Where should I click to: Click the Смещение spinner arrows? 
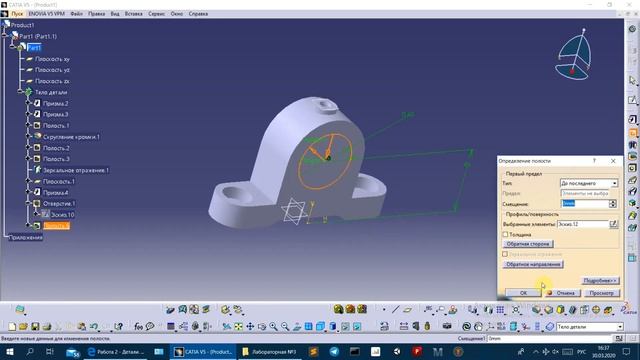(613, 203)
